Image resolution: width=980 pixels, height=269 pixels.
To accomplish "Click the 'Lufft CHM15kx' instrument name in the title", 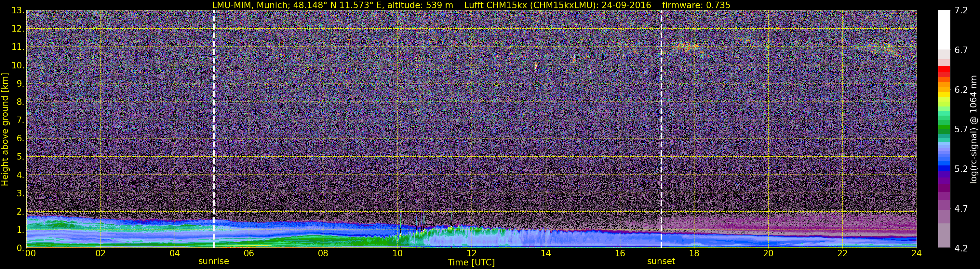I will 495,5.
